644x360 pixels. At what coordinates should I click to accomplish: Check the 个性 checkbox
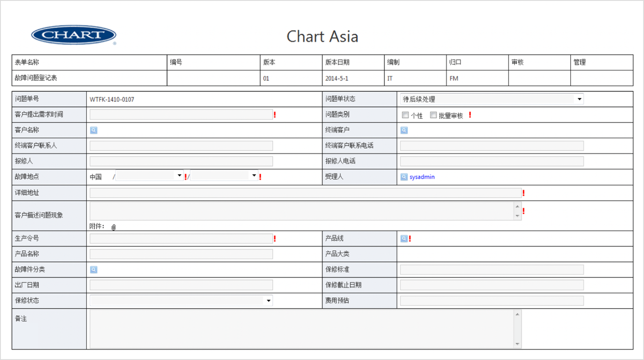coord(405,115)
